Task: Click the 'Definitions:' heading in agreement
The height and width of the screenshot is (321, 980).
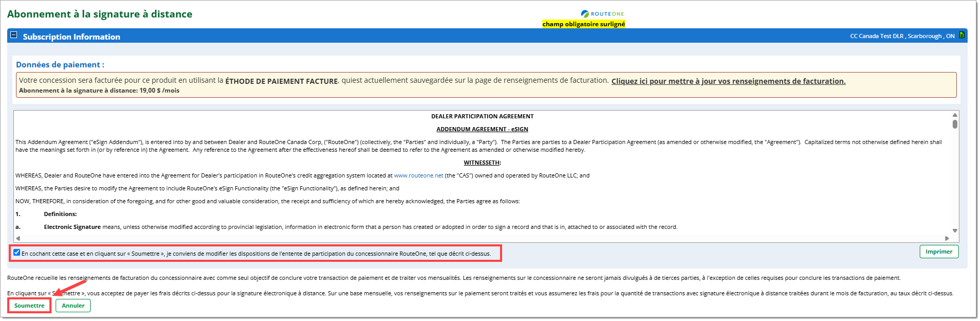Action: click(60, 214)
